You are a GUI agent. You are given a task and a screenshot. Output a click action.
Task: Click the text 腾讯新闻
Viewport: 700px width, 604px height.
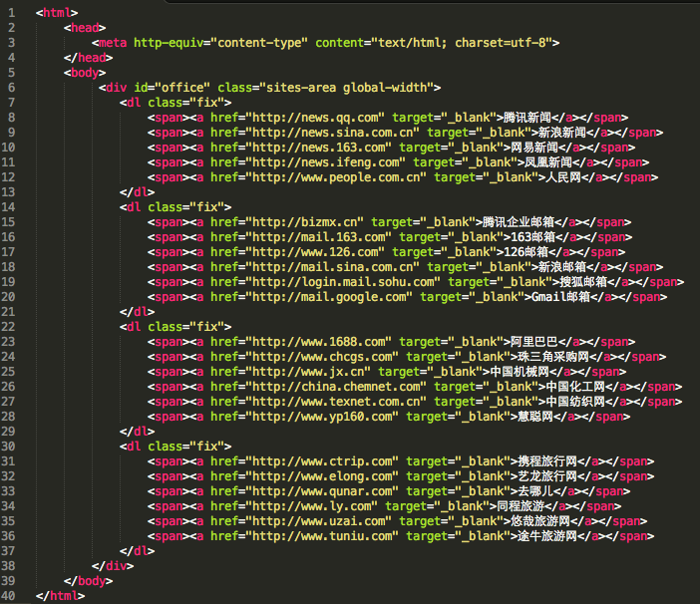coord(527,118)
